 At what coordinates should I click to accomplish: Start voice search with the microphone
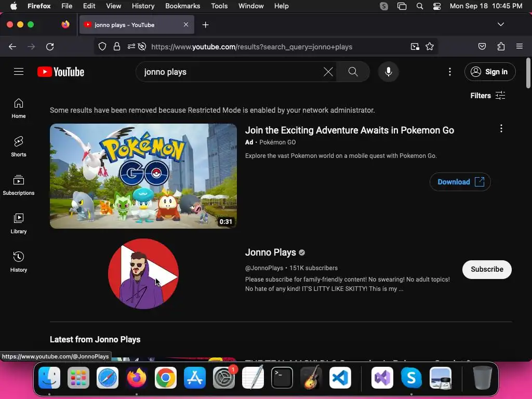pyautogui.click(x=389, y=72)
